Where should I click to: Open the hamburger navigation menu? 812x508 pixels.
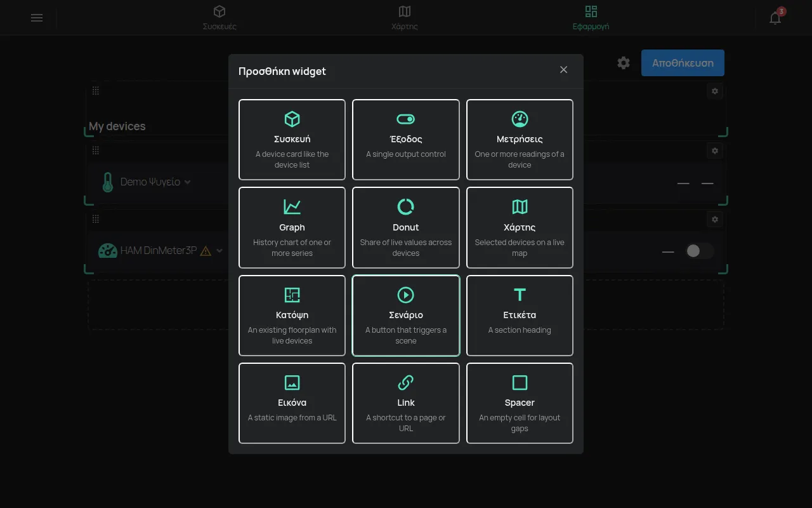pyautogui.click(x=37, y=18)
